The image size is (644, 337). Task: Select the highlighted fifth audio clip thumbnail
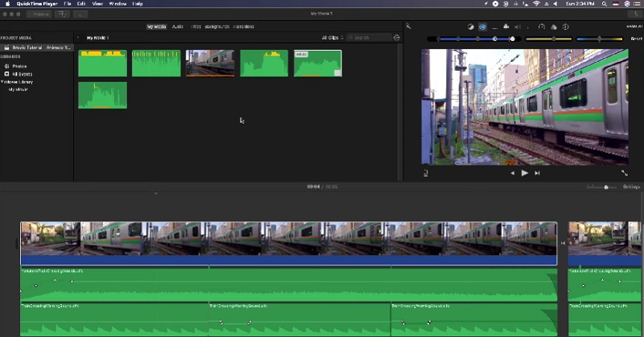tap(318, 64)
